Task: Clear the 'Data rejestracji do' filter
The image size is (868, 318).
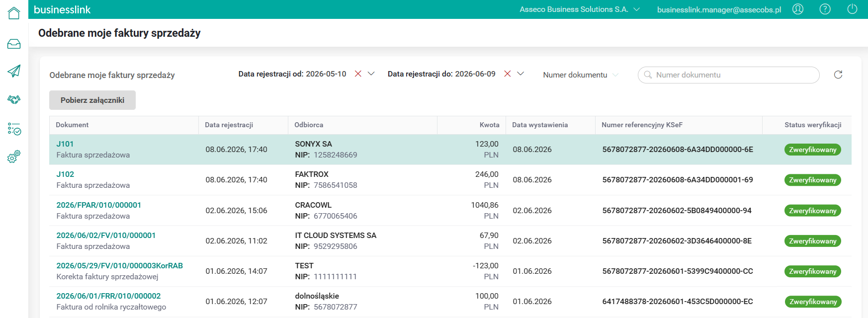Action: pos(508,74)
